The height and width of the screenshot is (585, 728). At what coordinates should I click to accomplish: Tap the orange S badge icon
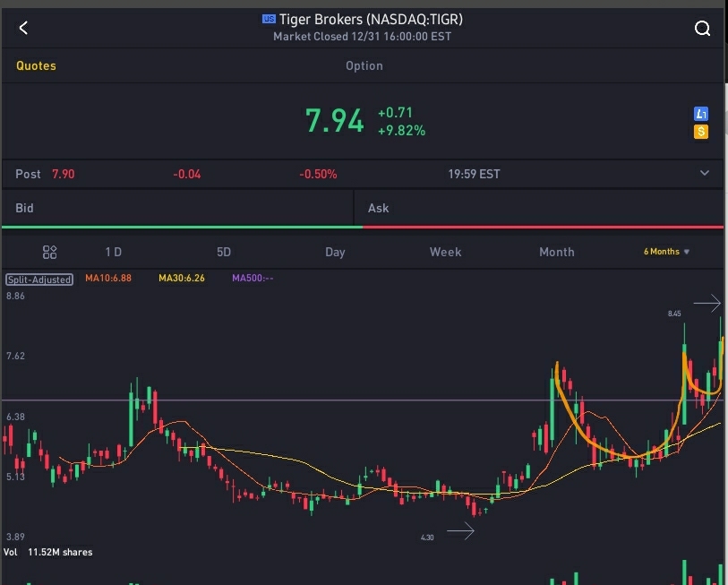700,132
